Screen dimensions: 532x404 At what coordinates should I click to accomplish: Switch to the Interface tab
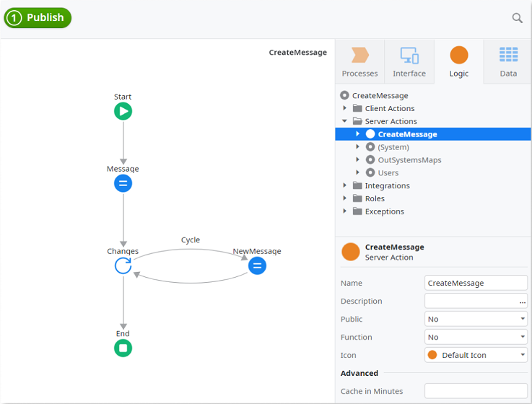click(409, 62)
